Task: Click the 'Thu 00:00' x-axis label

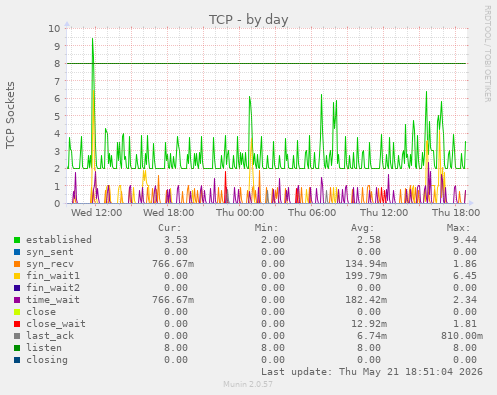Action: pos(240,213)
